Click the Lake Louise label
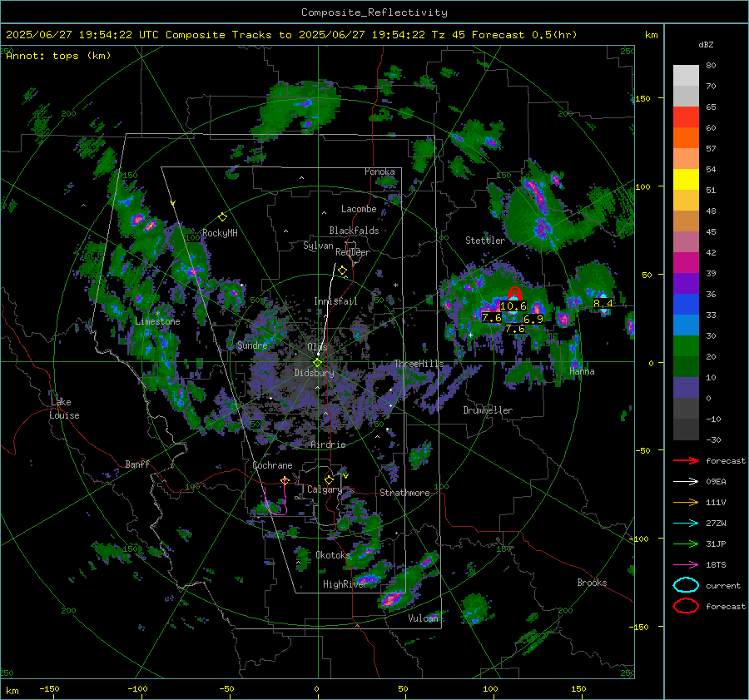749x700 pixels. [64, 409]
